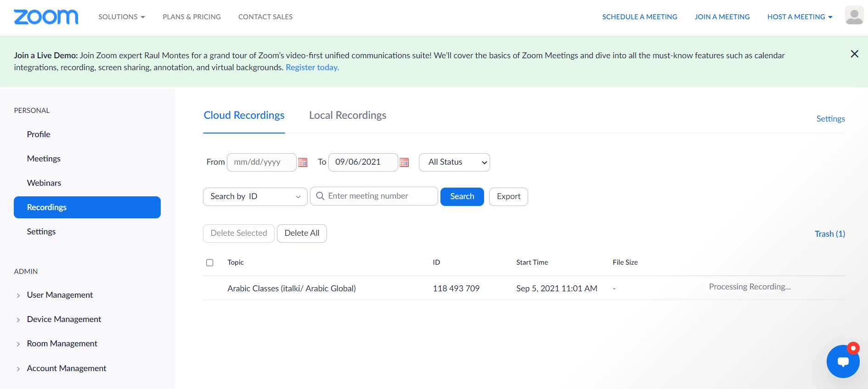Open Webinars in the sidebar

pyautogui.click(x=44, y=183)
